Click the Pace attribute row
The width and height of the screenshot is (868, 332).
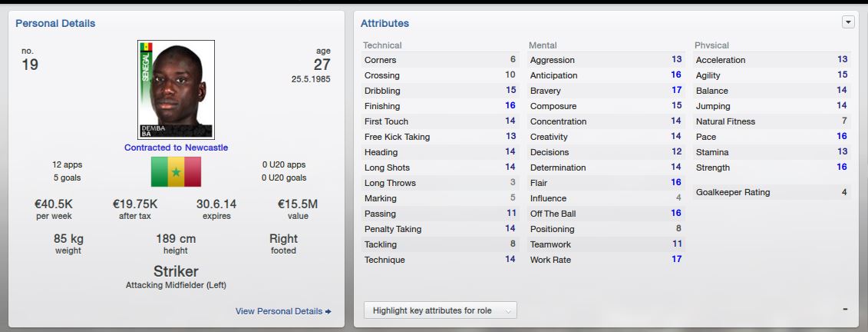click(771, 136)
